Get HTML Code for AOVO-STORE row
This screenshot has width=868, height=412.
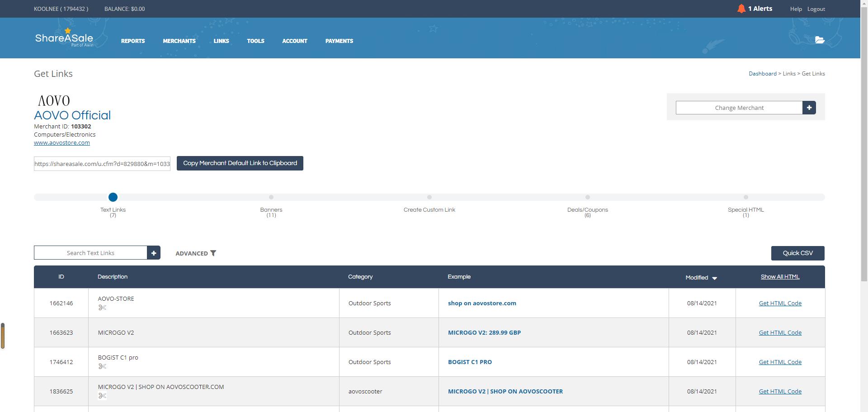click(x=780, y=303)
